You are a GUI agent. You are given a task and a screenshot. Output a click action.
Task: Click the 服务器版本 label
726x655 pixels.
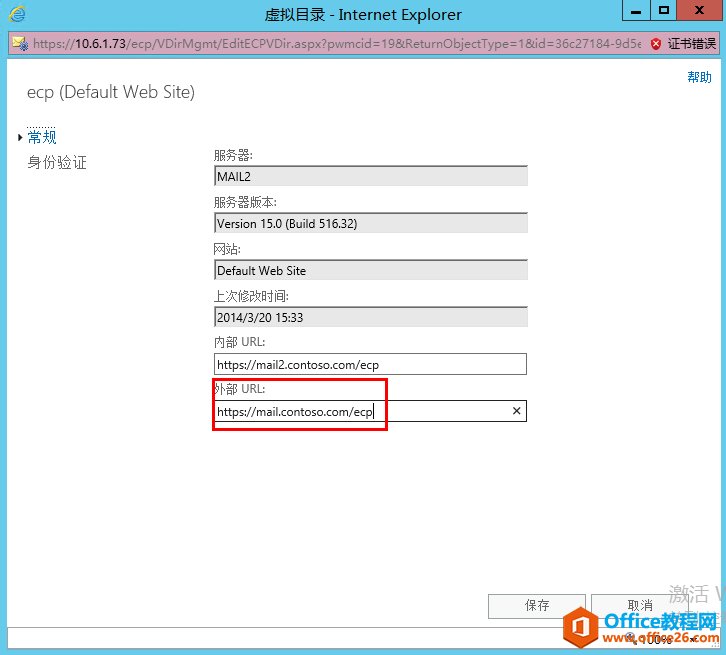tap(245, 202)
